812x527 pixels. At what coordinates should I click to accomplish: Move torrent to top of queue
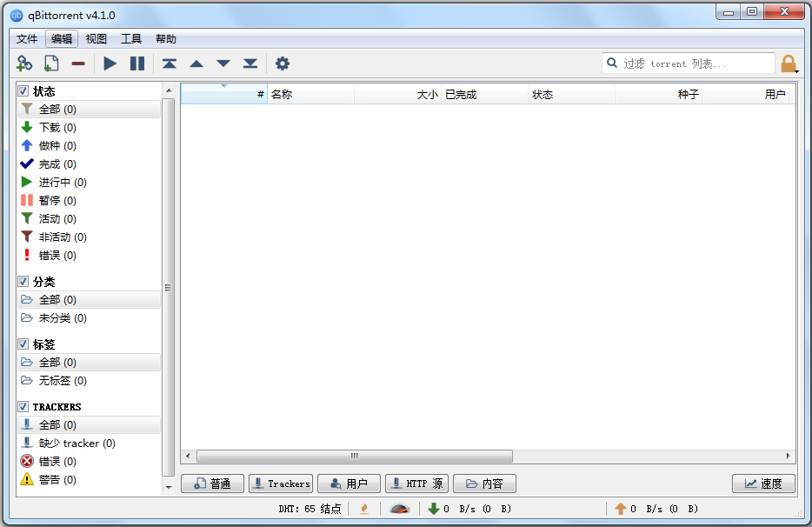tap(170, 63)
